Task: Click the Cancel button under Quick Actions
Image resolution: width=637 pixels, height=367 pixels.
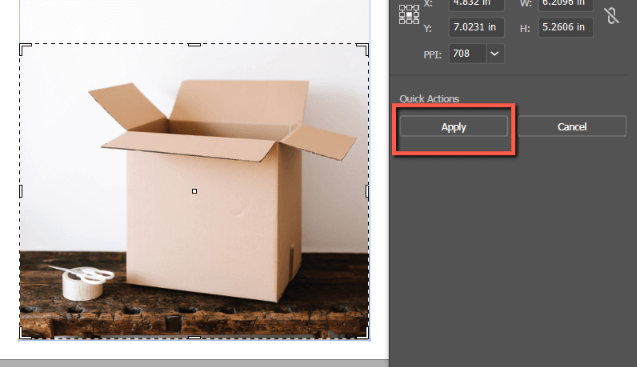Action: [x=572, y=126]
